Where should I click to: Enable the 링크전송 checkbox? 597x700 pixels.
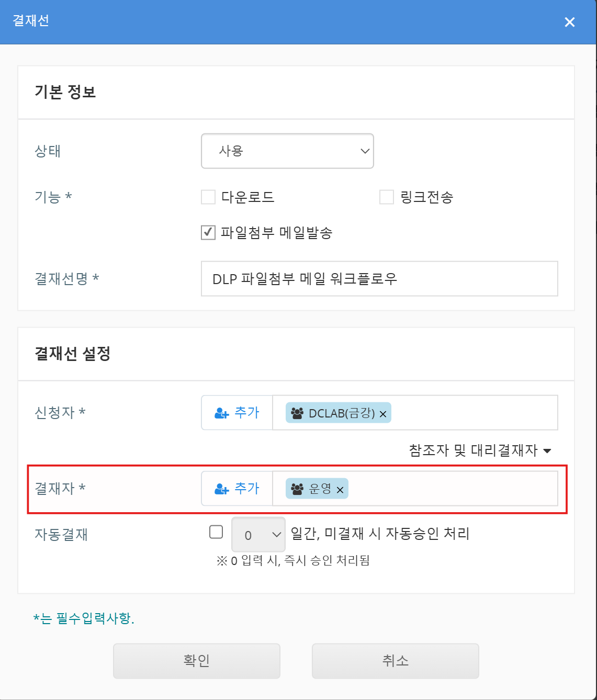pos(387,197)
